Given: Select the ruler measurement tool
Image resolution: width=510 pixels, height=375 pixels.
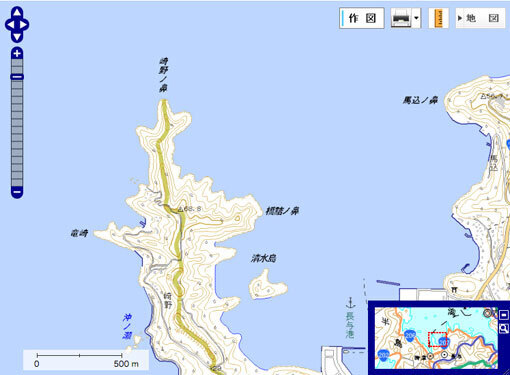Looking at the screenshot, I should pos(439,18).
